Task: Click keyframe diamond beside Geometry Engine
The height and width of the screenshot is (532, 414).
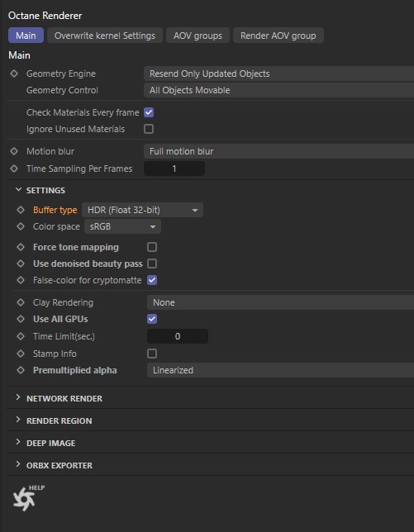Action: click(14, 74)
